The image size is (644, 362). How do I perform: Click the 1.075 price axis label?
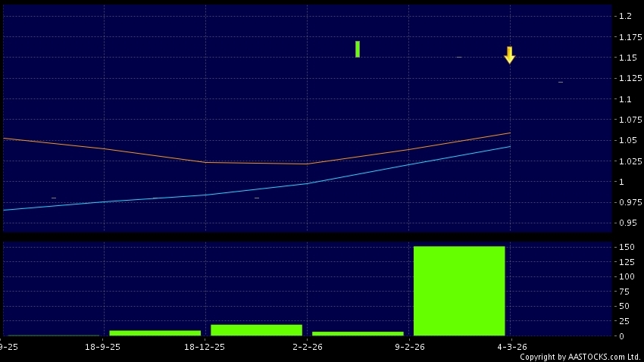coord(630,120)
